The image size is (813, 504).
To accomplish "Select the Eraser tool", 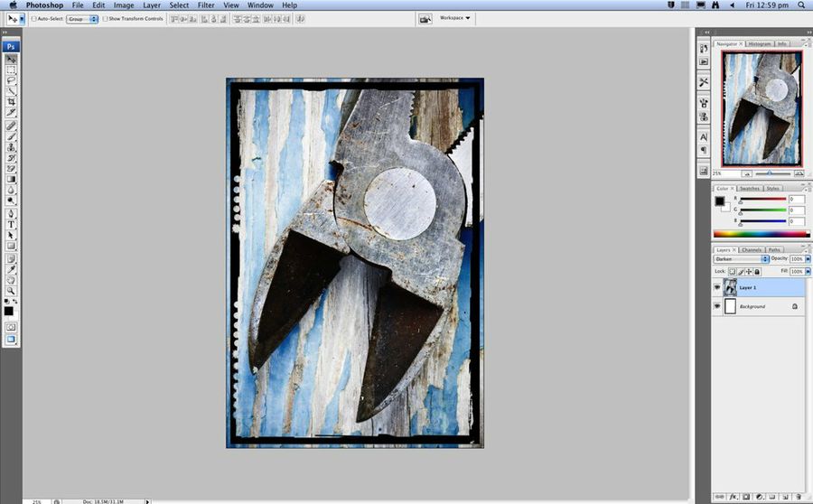I will coord(11,169).
